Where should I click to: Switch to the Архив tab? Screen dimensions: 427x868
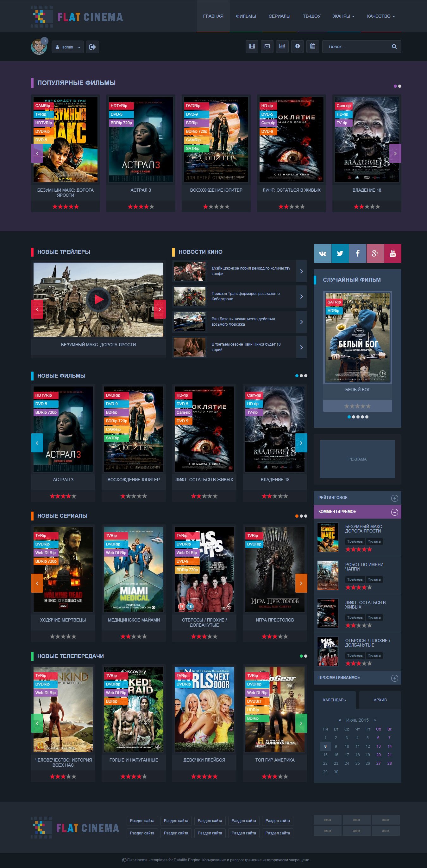[x=380, y=700]
